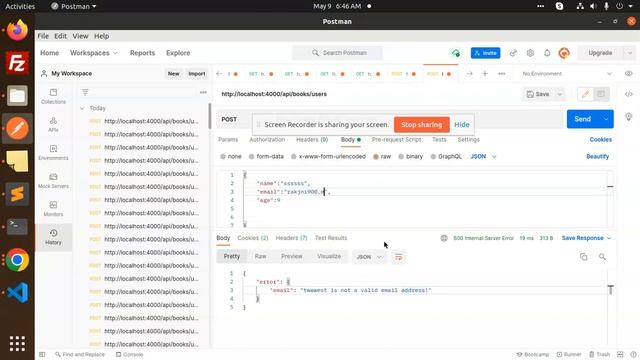
Task: Click the capture requests satellite icon
Action: 513,53
